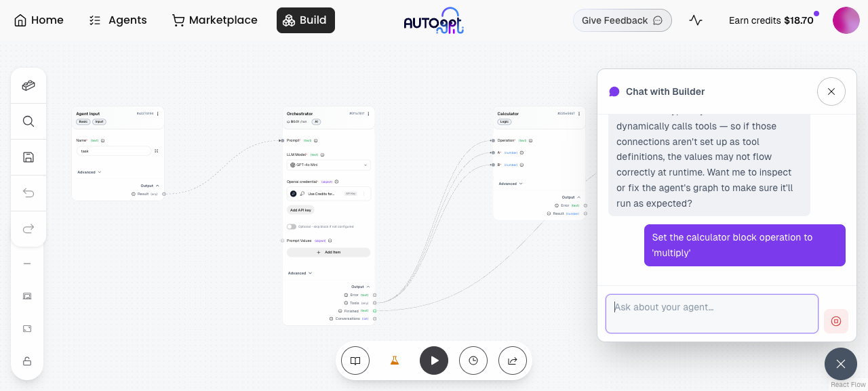This screenshot has width=868, height=391.
Task: Click the Calculator Result output handle
Action: [585, 213]
